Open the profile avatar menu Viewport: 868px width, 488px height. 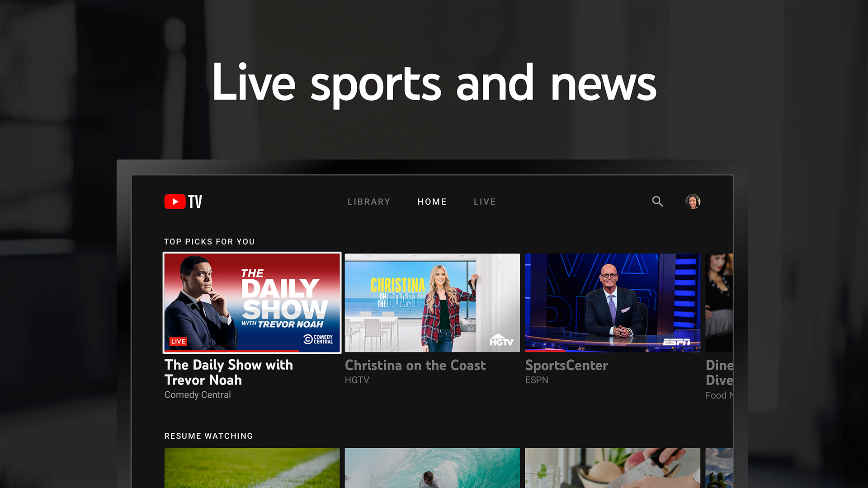pos(692,202)
